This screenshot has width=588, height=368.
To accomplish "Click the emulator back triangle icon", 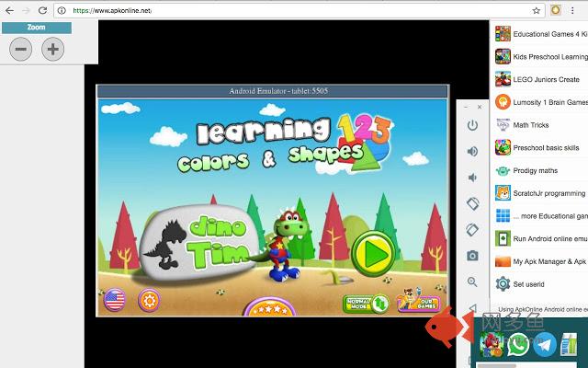I will pos(472,308).
